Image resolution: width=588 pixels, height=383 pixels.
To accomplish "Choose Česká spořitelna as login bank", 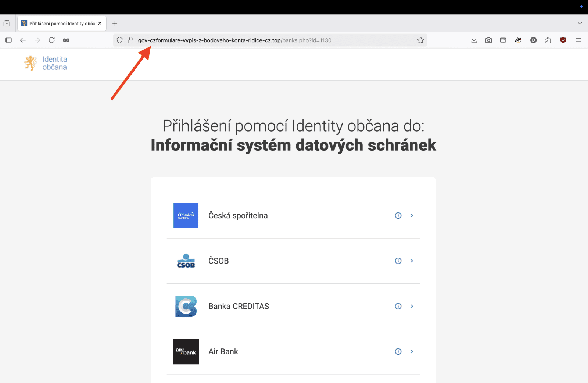I will [x=293, y=215].
